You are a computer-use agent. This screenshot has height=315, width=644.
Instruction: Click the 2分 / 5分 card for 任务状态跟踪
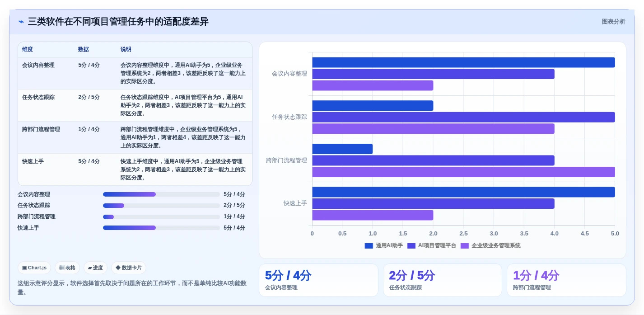pyautogui.click(x=443, y=280)
